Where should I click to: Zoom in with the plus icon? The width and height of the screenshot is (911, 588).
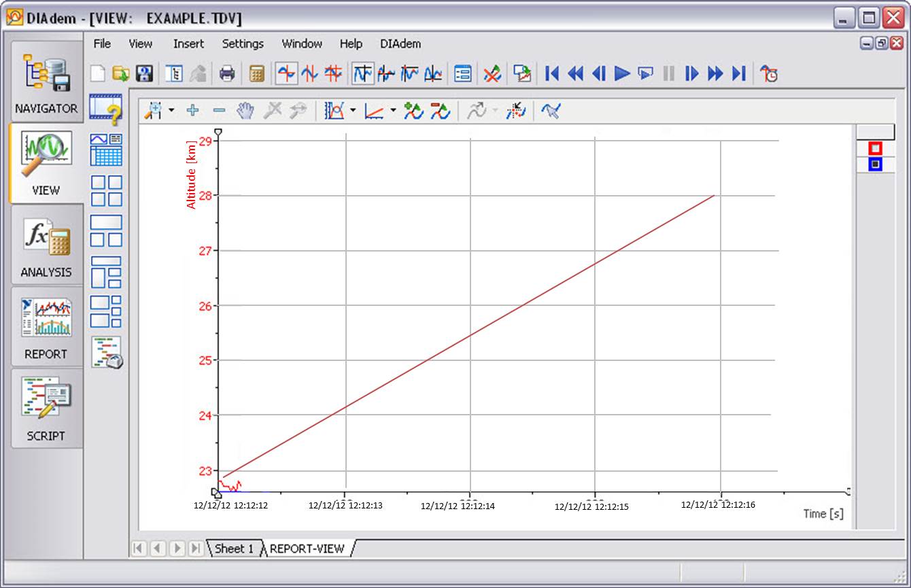click(x=192, y=110)
